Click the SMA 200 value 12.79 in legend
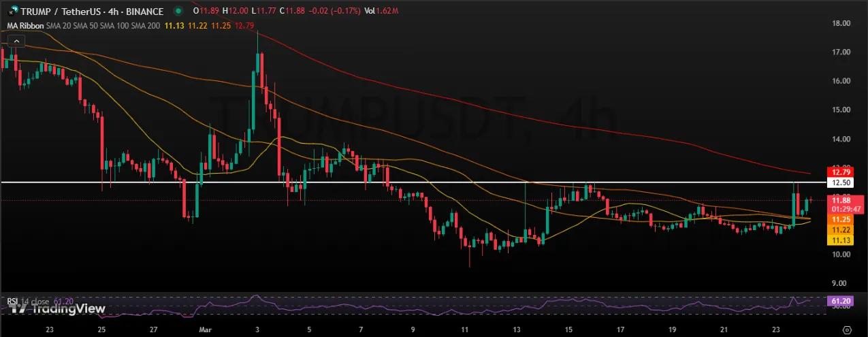This screenshot has height=337, width=868. click(x=244, y=26)
